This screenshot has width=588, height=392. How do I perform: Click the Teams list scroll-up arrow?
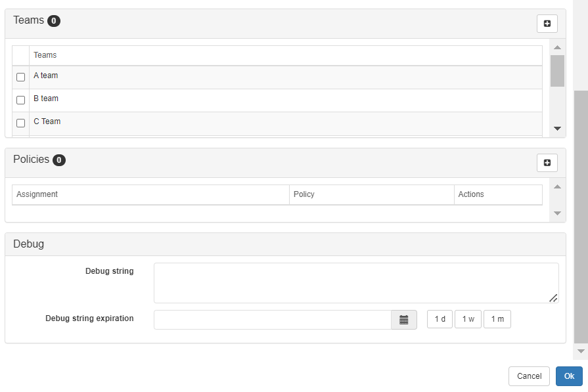pos(557,47)
